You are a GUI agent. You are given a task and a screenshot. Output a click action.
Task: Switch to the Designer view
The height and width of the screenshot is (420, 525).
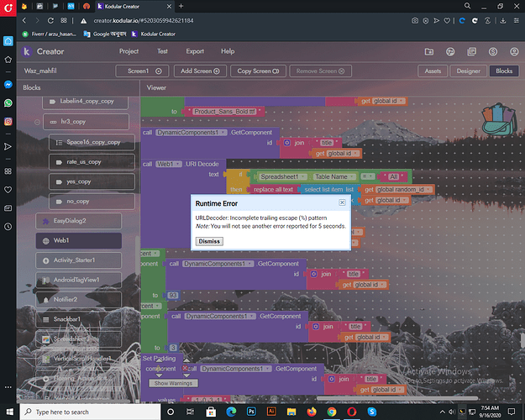pos(468,71)
